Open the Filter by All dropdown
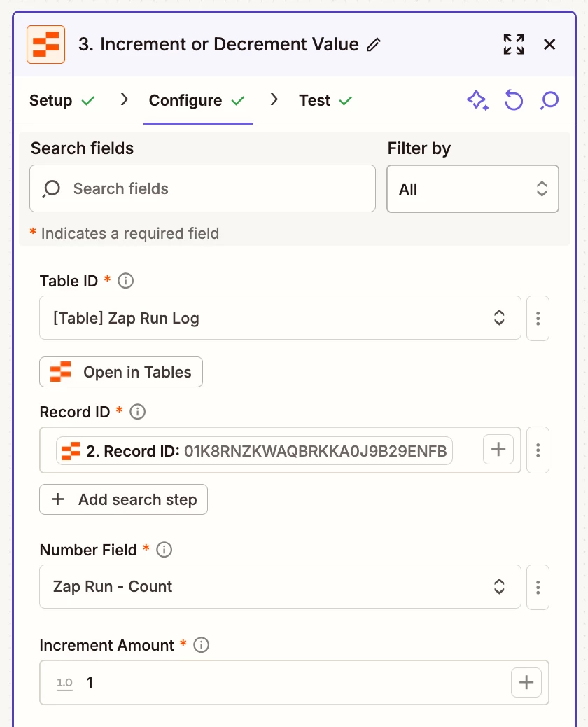Viewport: 588px width, 727px height. [x=472, y=188]
